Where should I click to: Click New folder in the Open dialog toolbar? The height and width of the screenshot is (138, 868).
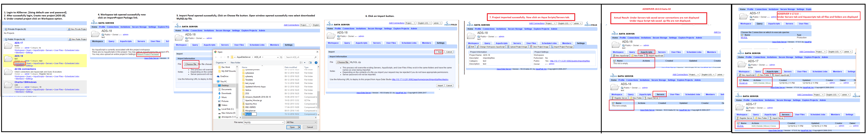coord(236,63)
